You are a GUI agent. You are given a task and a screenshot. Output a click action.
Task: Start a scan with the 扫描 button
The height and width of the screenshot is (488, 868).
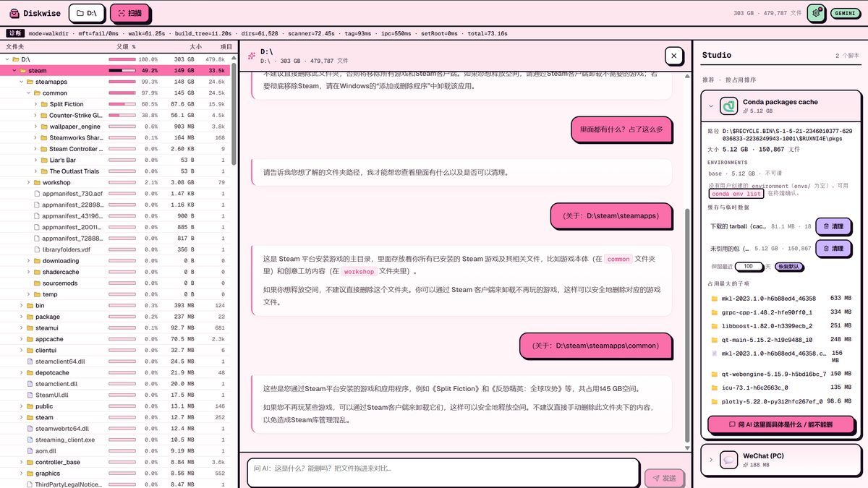coord(130,13)
